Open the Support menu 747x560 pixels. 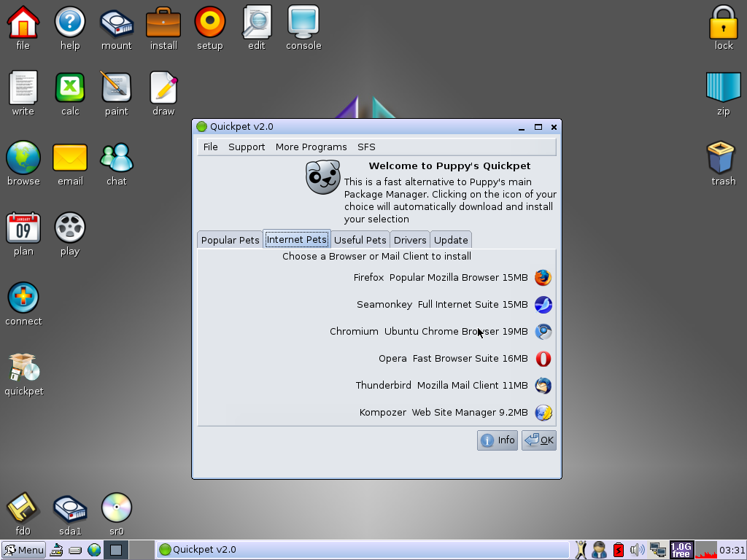(247, 147)
